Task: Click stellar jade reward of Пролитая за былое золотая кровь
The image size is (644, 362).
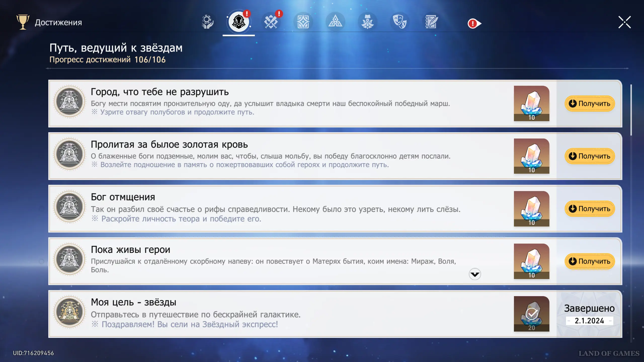Action: click(532, 156)
